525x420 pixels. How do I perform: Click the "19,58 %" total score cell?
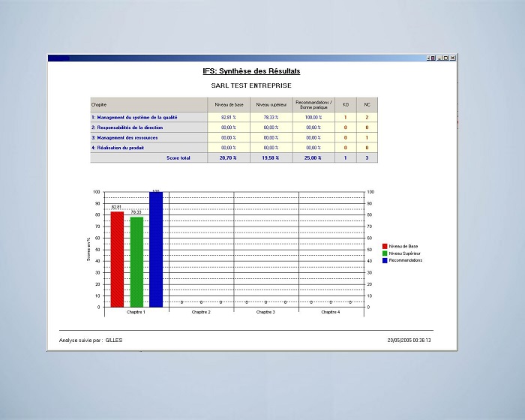point(271,157)
